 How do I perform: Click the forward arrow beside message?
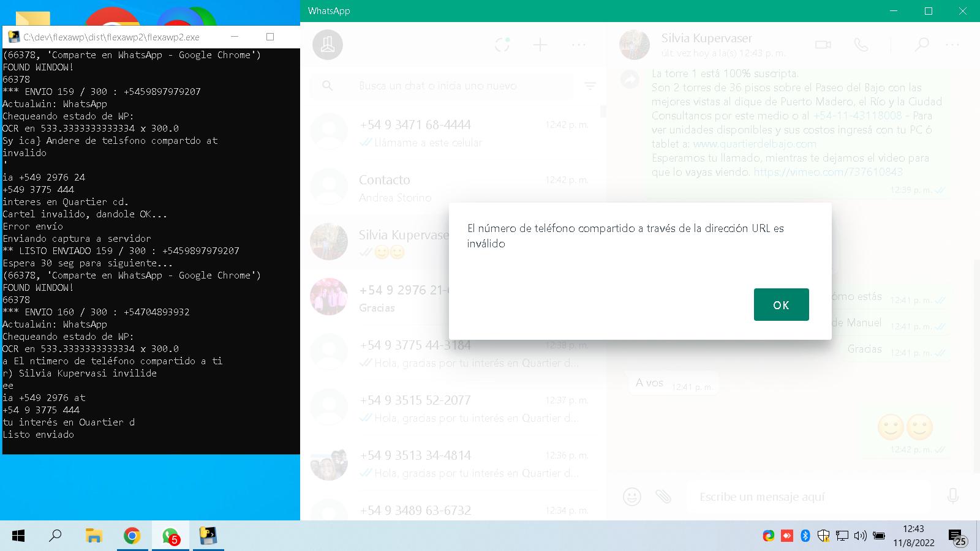630,80
